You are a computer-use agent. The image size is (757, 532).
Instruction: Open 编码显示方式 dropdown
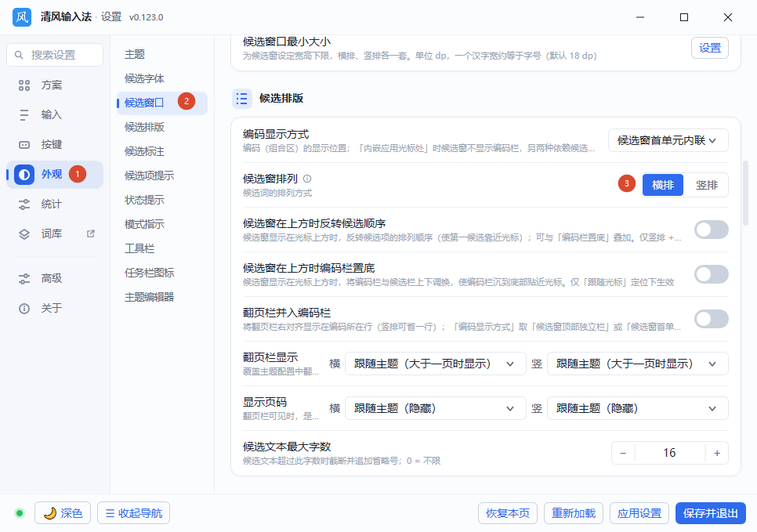668,140
